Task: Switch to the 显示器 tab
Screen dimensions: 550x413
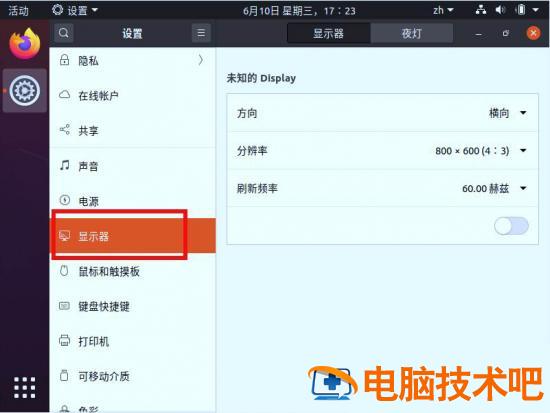Action: (x=328, y=33)
